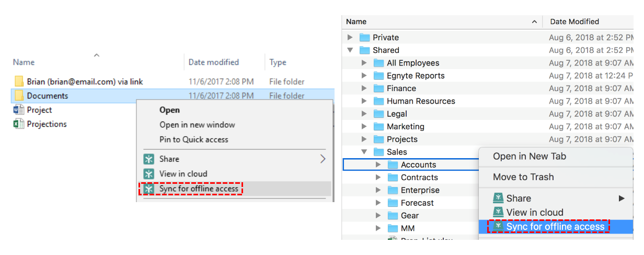This screenshot has height=255, width=644.
Task: Choose Open in new window
Action: click(x=197, y=125)
